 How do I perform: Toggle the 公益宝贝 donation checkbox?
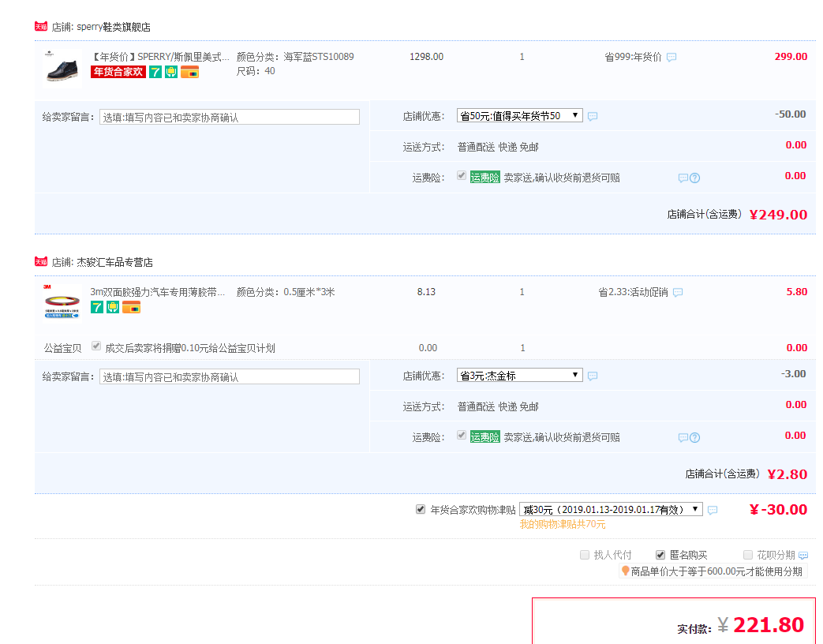[x=96, y=346]
